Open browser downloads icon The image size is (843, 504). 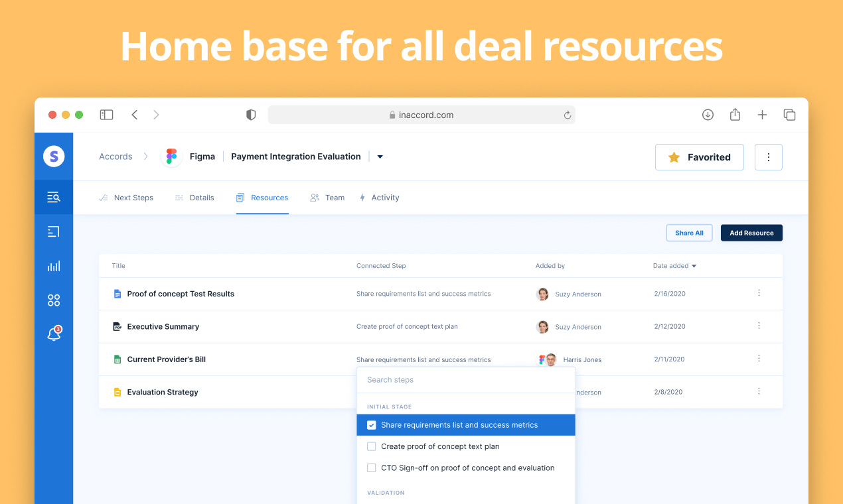tap(708, 115)
